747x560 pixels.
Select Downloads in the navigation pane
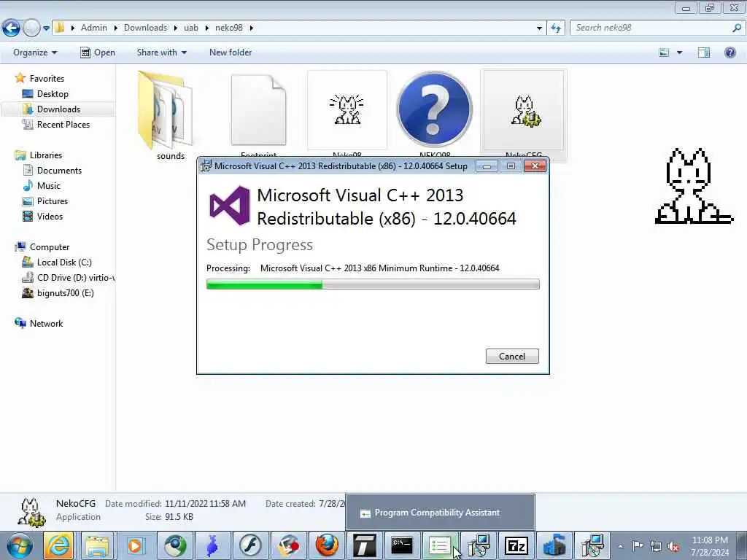58,109
